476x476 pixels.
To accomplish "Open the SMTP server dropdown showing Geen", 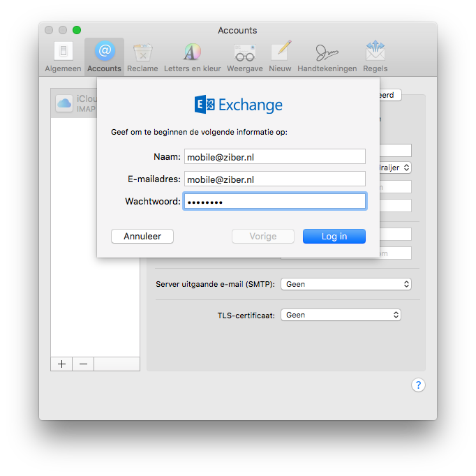I will tap(346, 284).
